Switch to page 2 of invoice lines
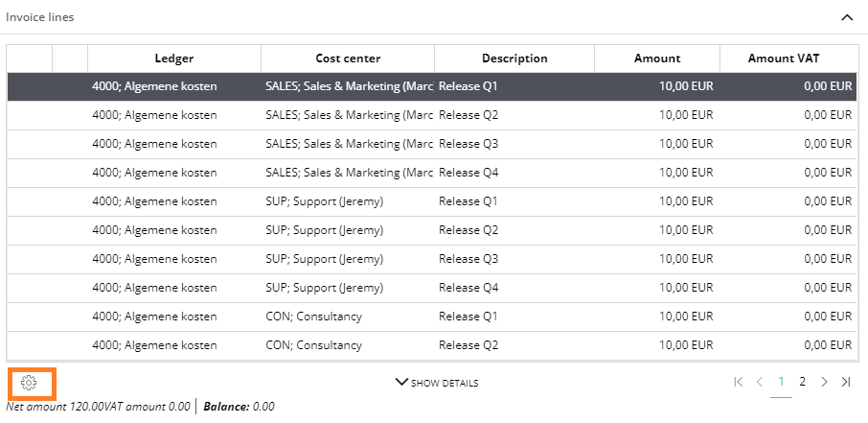Image resolution: width=868 pixels, height=423 pixels. tap(803, 382)
